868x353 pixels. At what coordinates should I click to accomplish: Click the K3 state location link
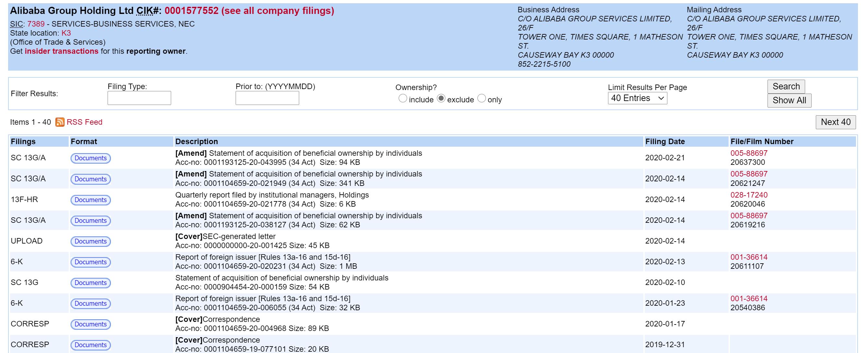[66, 33]
